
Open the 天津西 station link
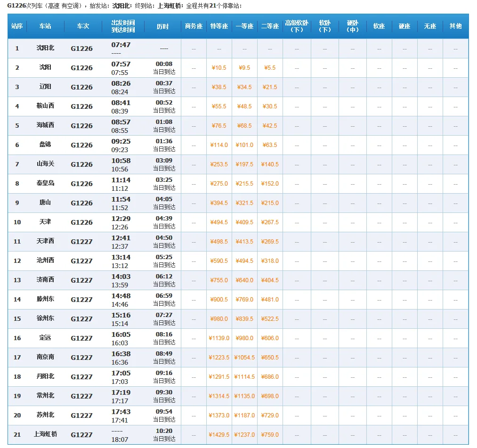(46, 241)
